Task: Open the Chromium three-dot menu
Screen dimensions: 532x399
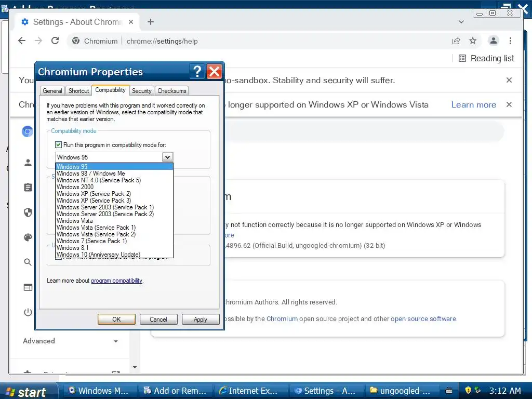Action: pyautogui.click(x=510, y=41)
